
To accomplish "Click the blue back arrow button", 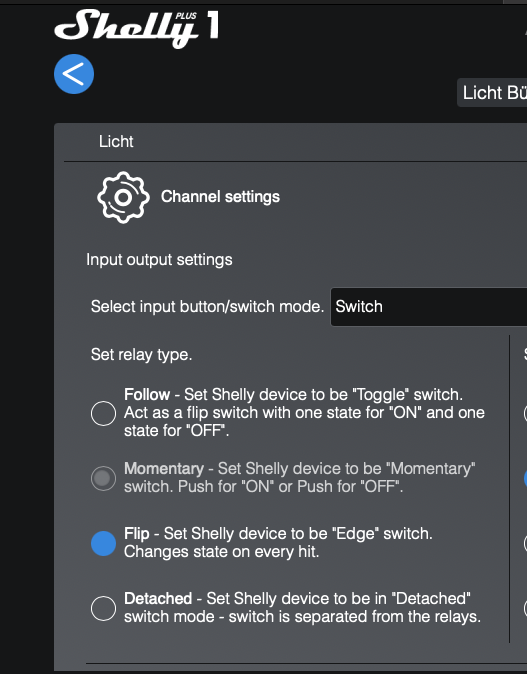I will pos(74,74).
